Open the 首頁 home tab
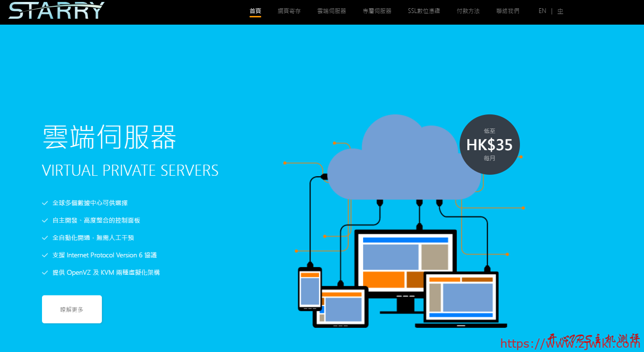 pyautogui.click(x=255, y=11)
